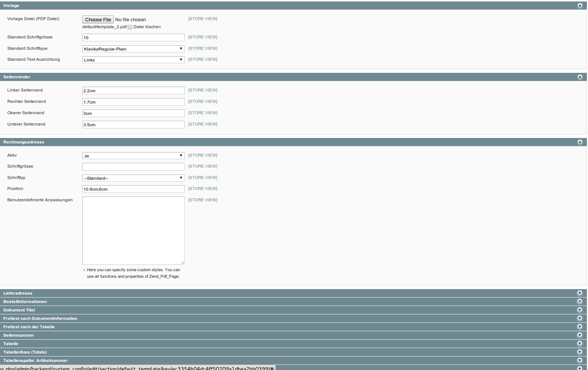Click the Linker Seitenrand input field
This screenshot has height=370, width=588.
click(133, 91)
